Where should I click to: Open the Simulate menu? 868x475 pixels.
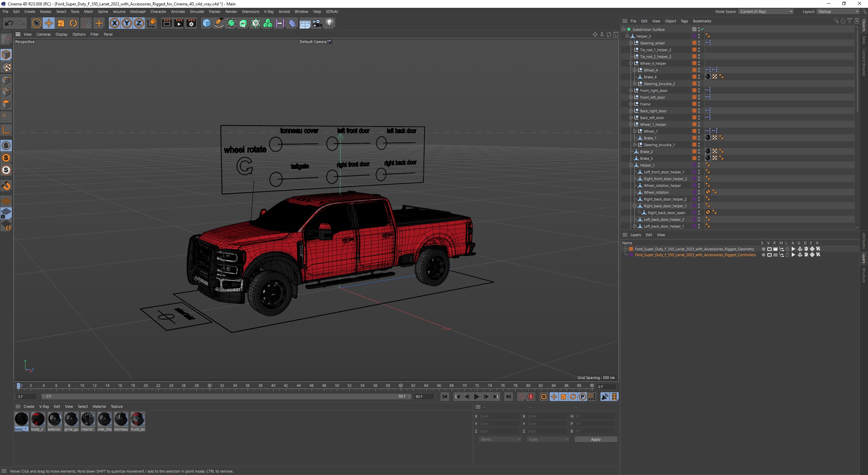197,12
